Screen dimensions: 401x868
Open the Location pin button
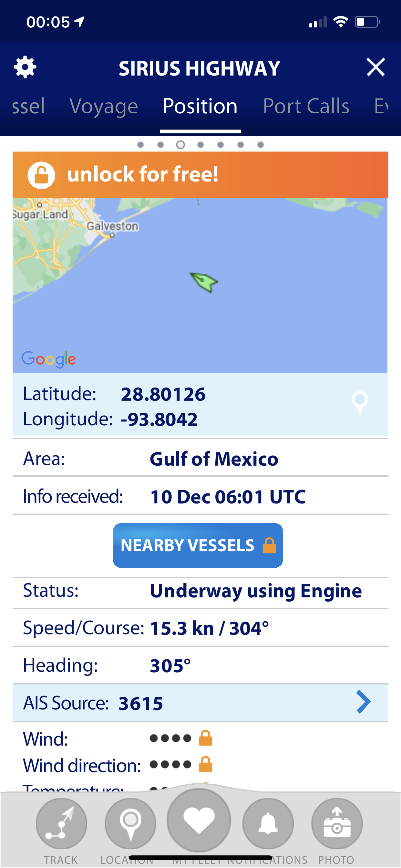click(x=130, y=823)
